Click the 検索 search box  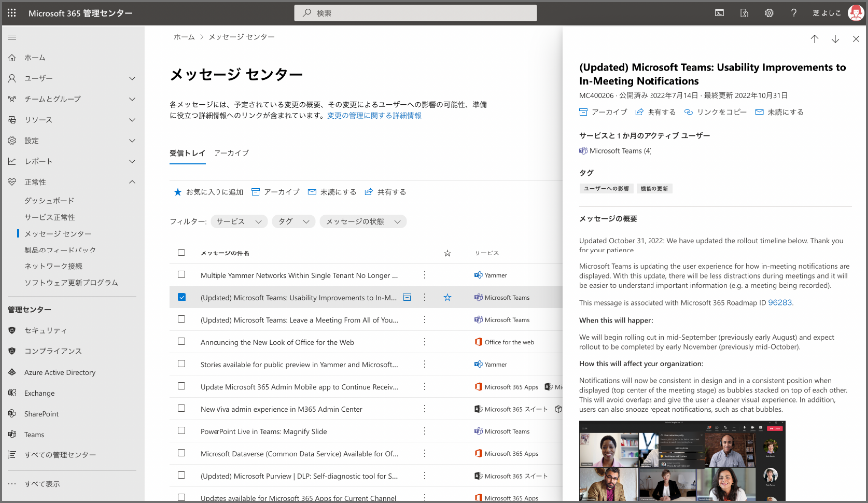tap(416, 13)
